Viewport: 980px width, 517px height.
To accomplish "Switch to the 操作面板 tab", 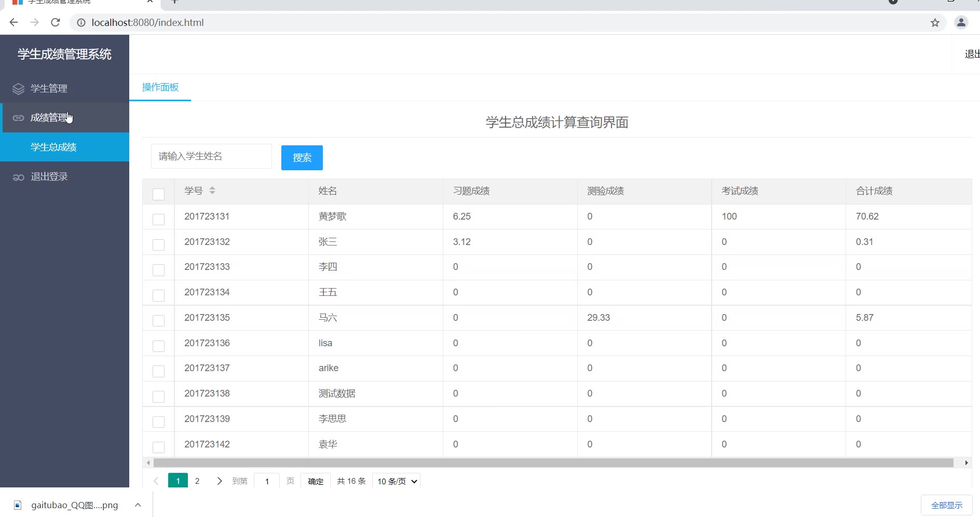I will point(160,87).
